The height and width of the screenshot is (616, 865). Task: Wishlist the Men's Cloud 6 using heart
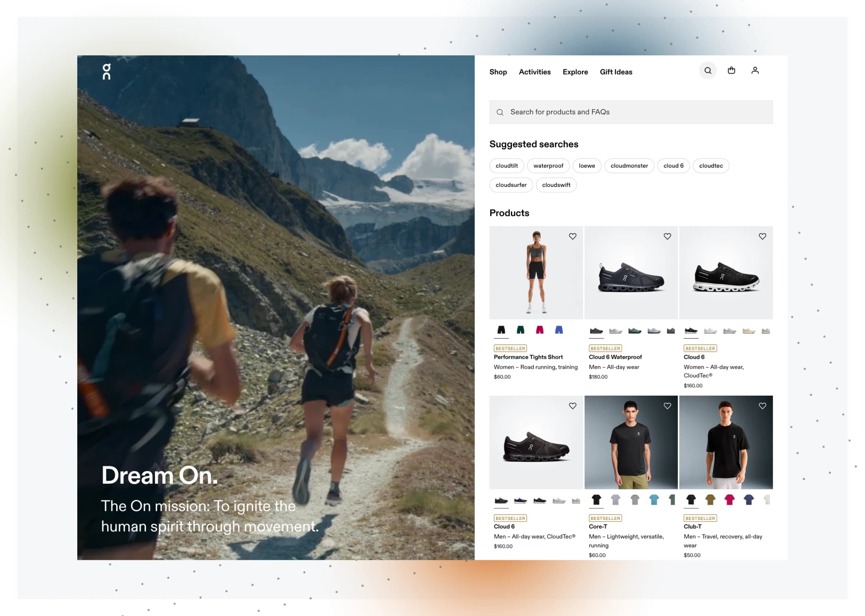tap(572, 406)
